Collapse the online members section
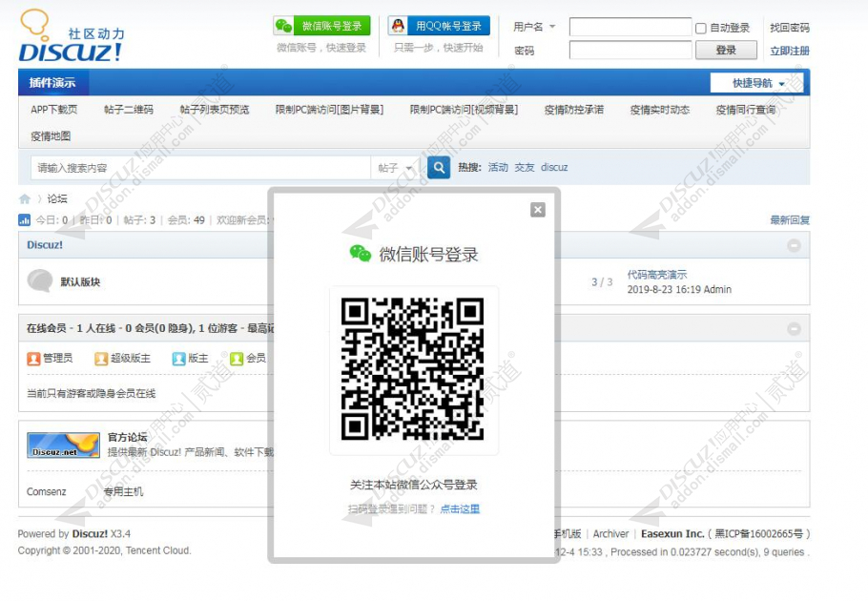Image resolution: width=868 pixels, height=601 pixels. coord(794,329)
